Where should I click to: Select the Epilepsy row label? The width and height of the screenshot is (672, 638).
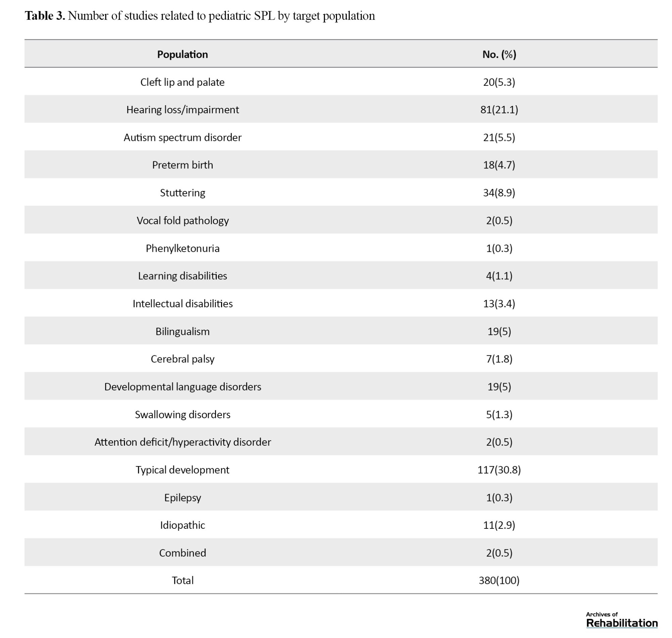pyautogui.click(x=182, y=498)
